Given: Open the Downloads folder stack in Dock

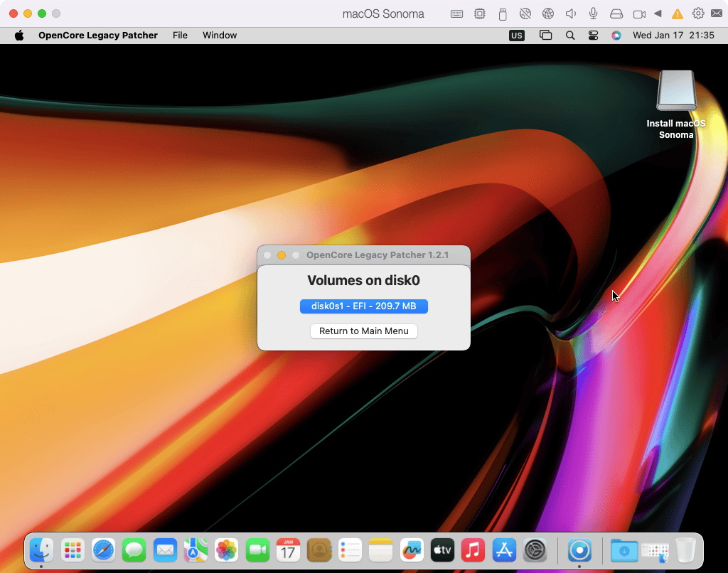Looking at the screenshot, I should [624, 550].
